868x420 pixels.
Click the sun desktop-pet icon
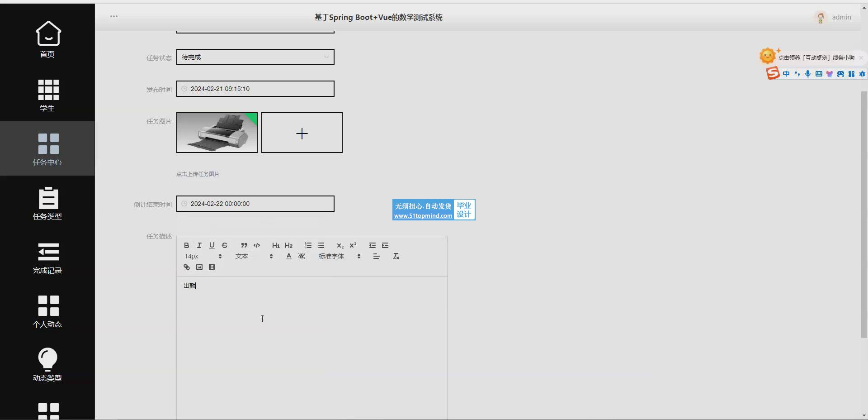768,56
